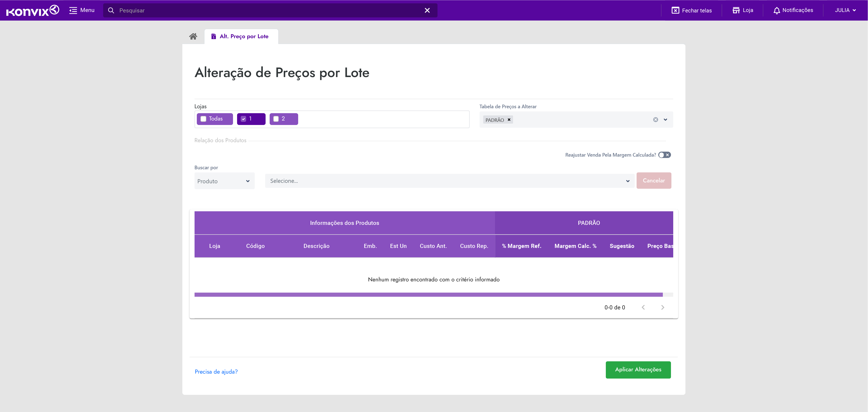868x412 pixels.
Task: Click the Konvix logo
Action: [x=33, y=10]
